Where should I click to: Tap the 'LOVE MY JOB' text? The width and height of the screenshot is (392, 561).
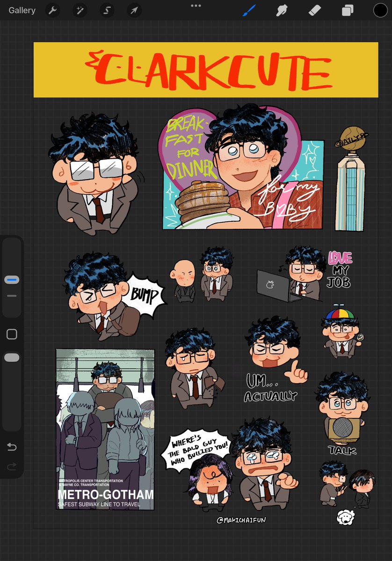coord(340,270)
